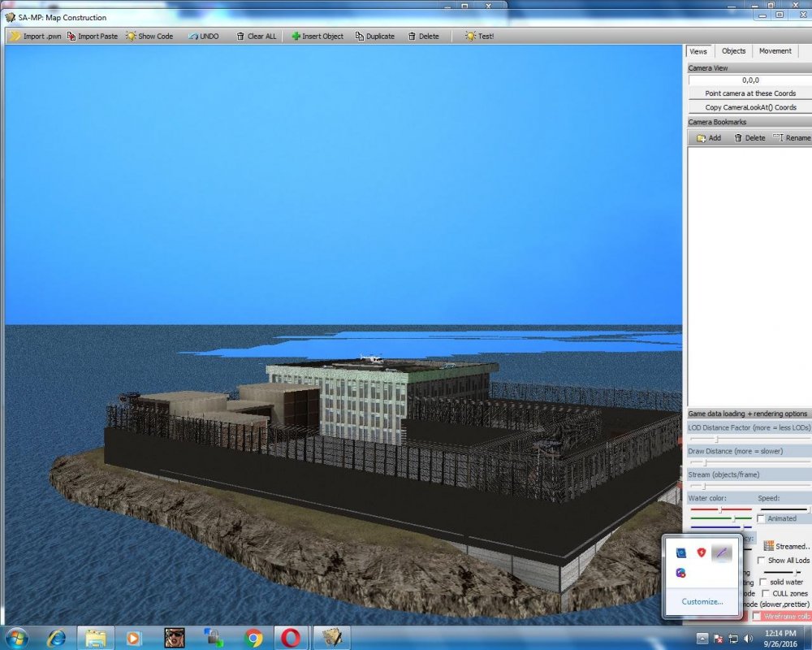Open the GTA San Andreas taskbar icon
The width and height of the screenshot is (812, 650).
174,638
